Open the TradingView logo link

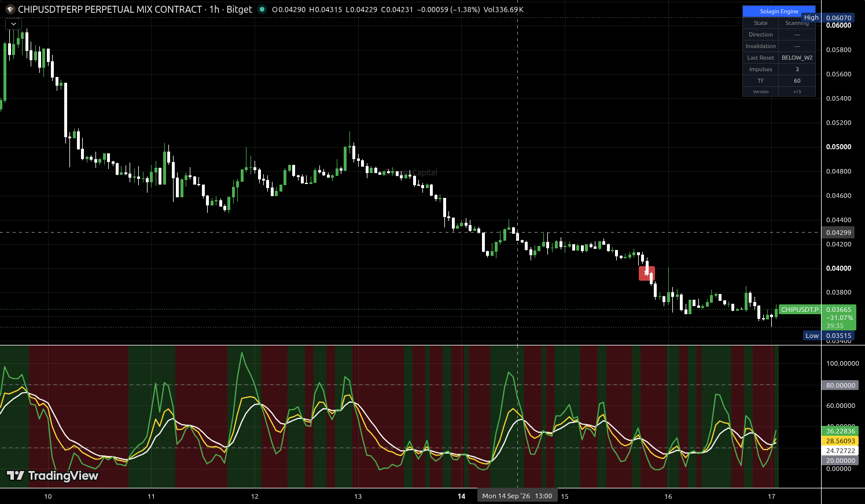pyautogui.click(x=53, y=476)
